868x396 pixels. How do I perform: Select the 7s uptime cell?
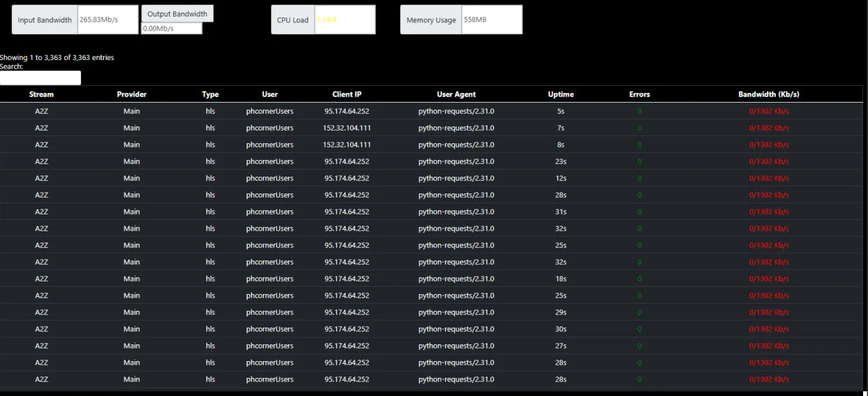tap(561, 128)
